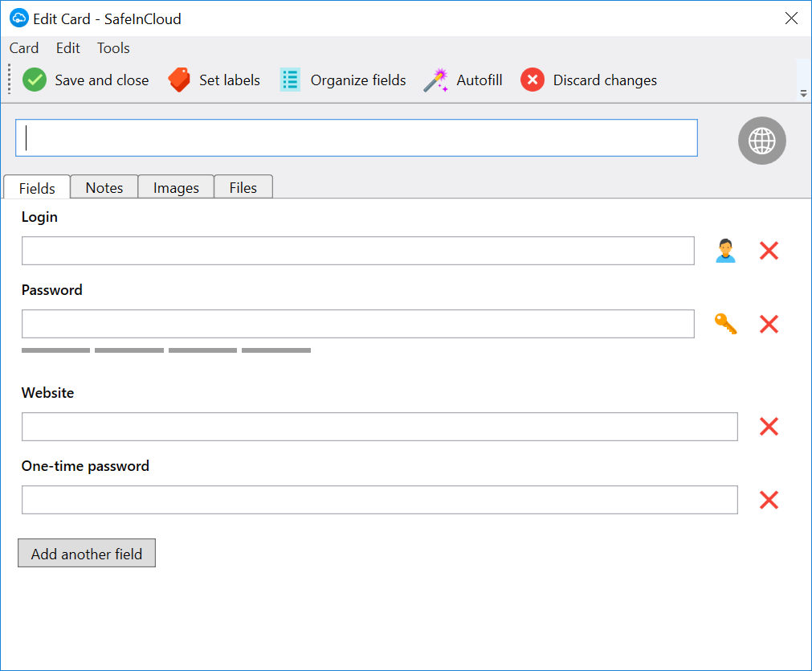Screen dimensions: 812x671
Task: Switch to the Fields tab
Action: click(x=37, y=187)
